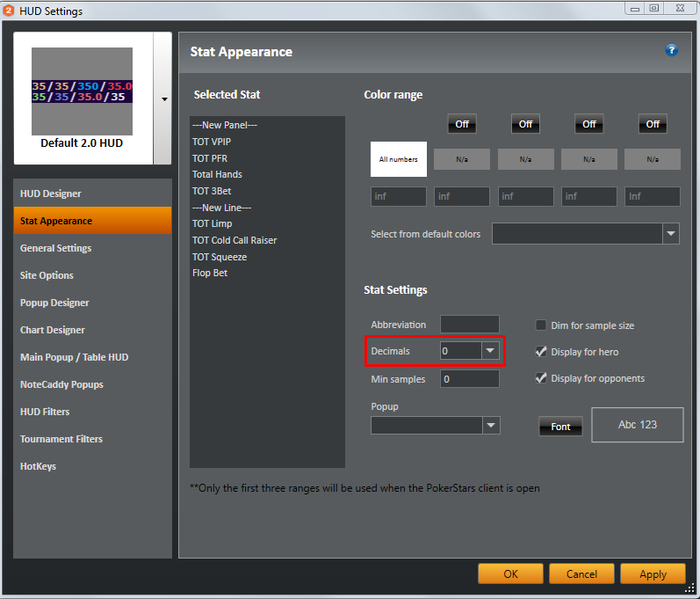Toggle Dim for sample size checkbox
Image resolution: width=700 pixels, height=599 pixels.
(x=541, y=325)
